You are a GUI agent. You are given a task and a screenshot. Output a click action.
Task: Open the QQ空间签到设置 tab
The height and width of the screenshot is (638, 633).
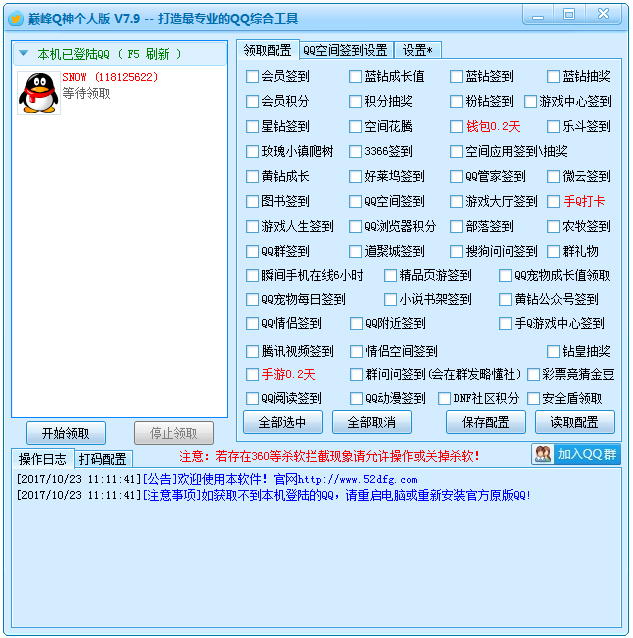coord(346,50)
